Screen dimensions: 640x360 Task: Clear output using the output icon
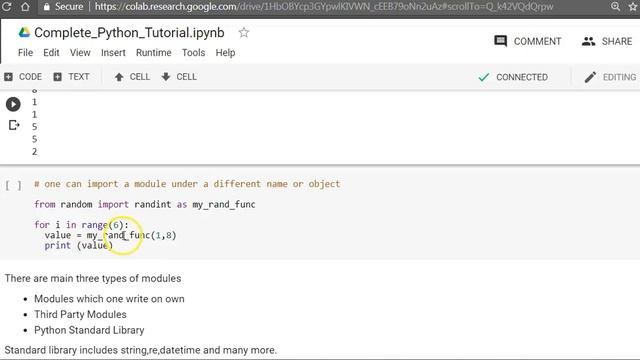point(14,125)
